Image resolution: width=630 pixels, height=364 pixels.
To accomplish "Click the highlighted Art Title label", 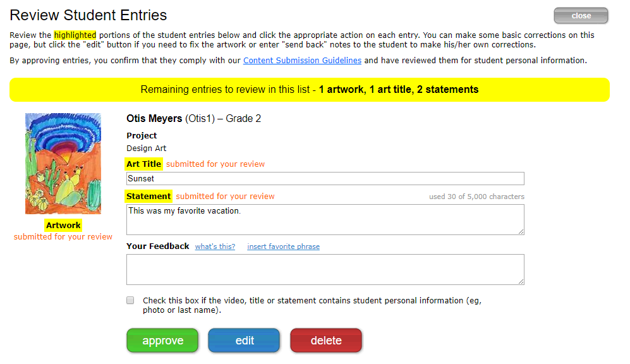I will coord(143,164).
